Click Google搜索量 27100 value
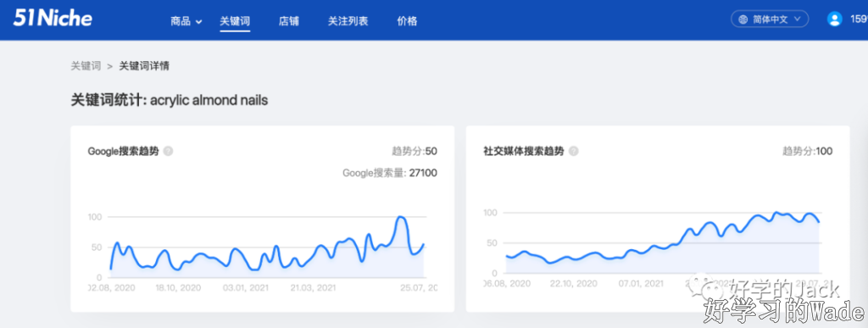This screenshot has height=328, width=868. [390, 173]
